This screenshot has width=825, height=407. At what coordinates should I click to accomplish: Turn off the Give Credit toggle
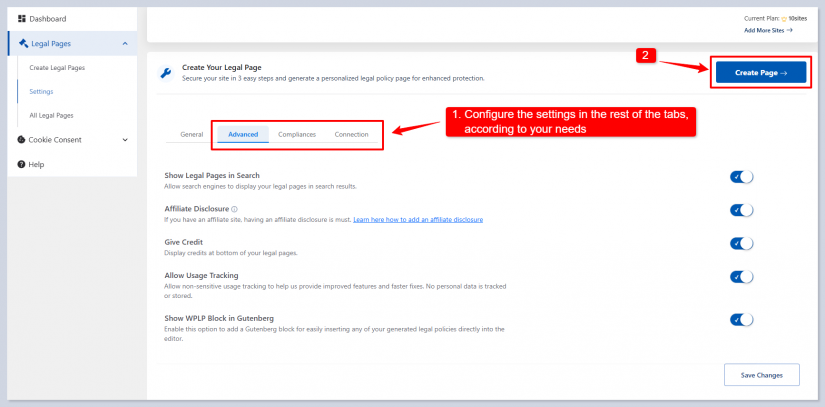[741, 243]
